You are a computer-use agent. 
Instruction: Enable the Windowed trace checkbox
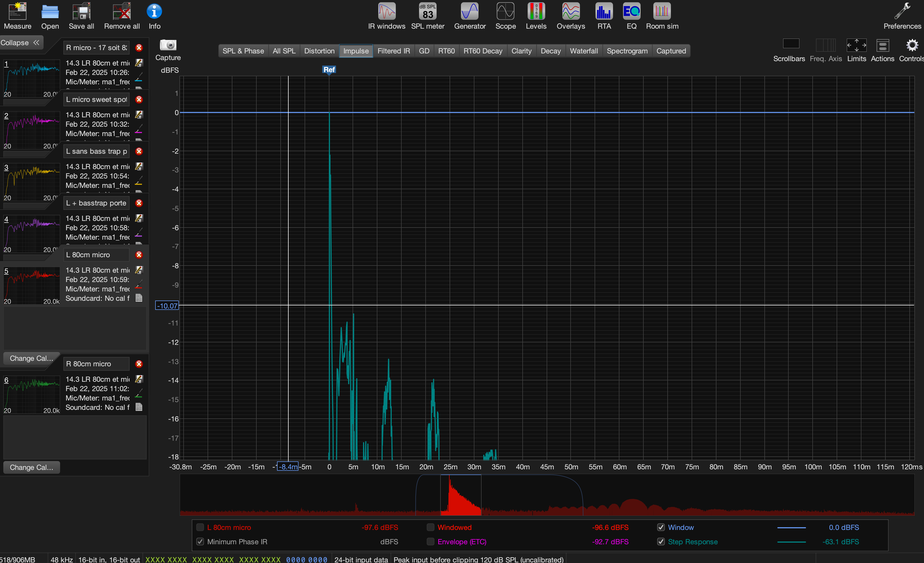[431, 527]
